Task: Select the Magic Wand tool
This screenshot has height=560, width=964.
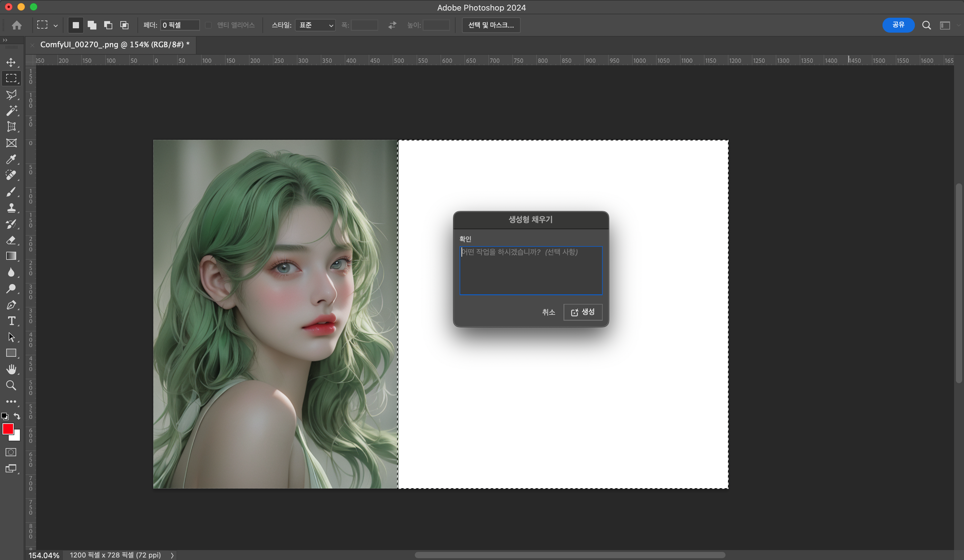Action: coord(11,110)
